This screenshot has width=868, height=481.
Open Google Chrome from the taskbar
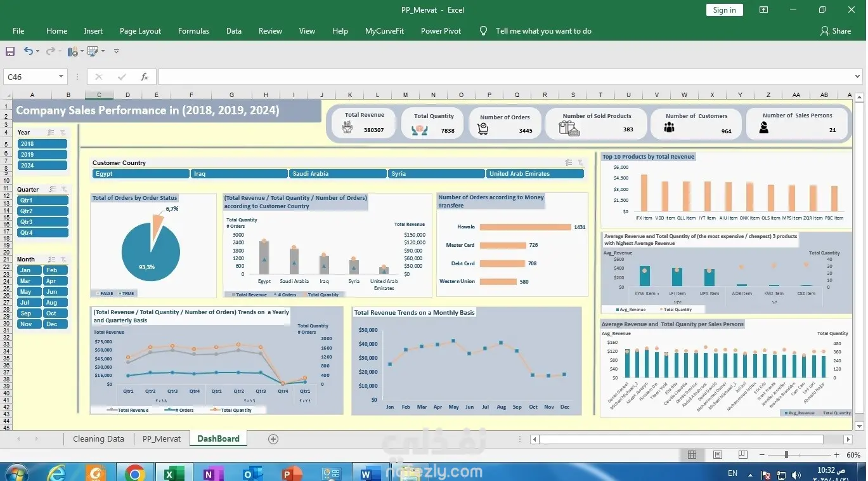[x=134, y=473]
